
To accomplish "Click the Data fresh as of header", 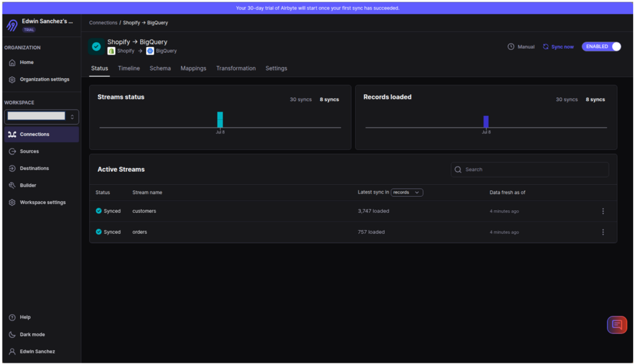I will 507,192.
